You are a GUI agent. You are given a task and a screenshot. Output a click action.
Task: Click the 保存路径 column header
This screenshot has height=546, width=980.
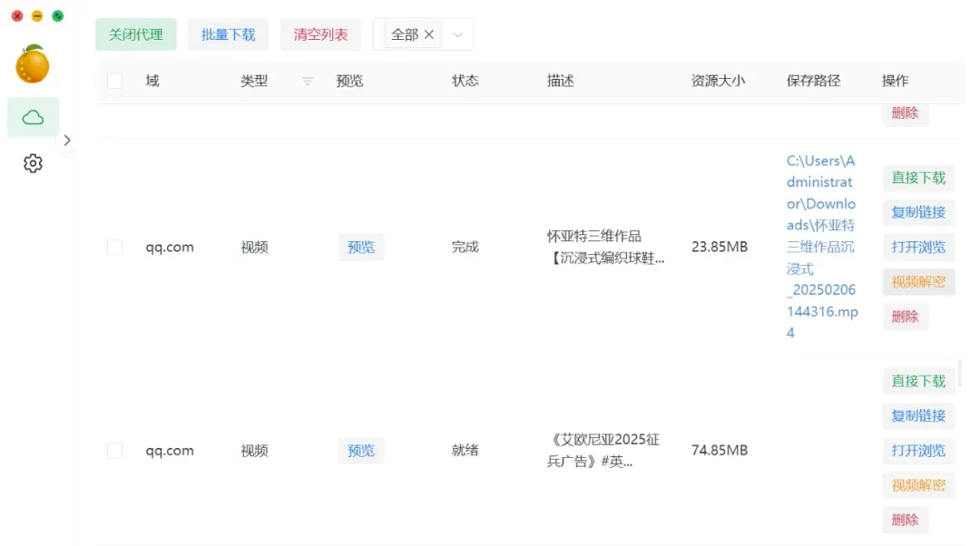click(813, 81)
